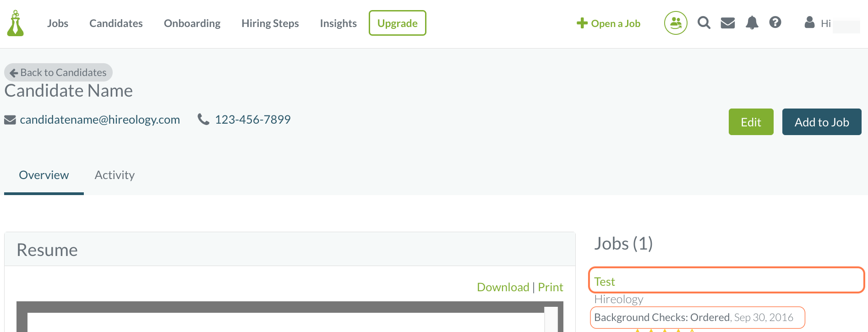
Task: Go back to Candidates list
Action: (58, 72)
